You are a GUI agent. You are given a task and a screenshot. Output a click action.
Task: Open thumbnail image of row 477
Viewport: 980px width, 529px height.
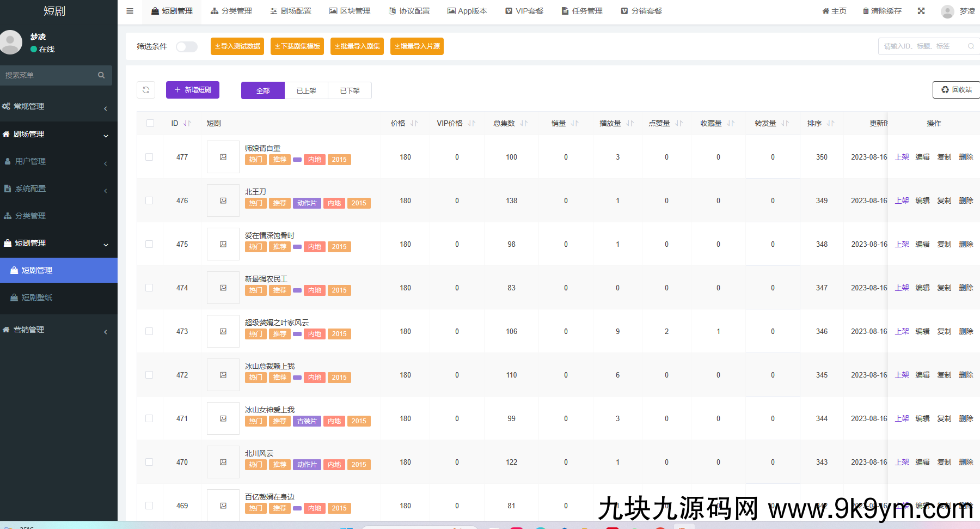coord(223,157)
